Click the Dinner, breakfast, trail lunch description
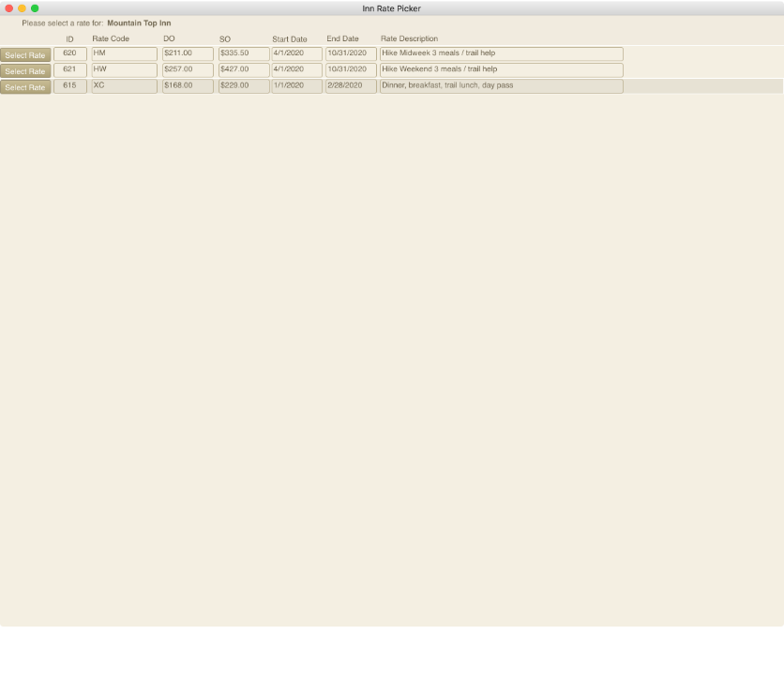This screenshot has width=784, height=680. pyautogui.click(x=501, y=86)
